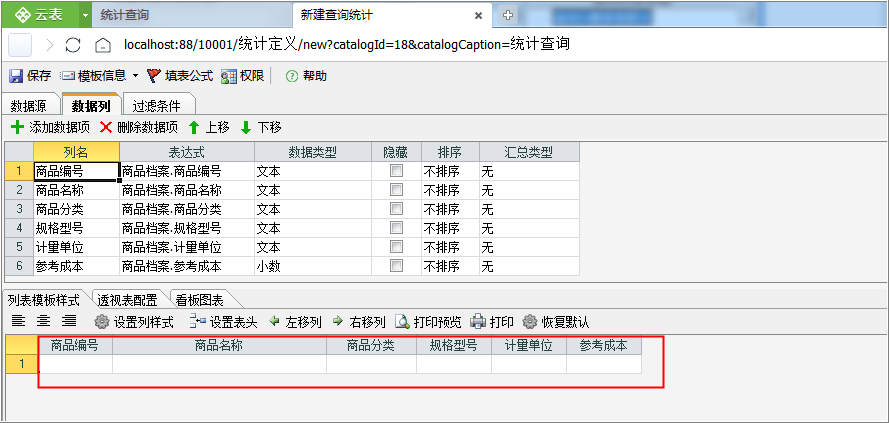This screenshot has height=423, width=889.
Task: Click the 规格型号 header in template preview
Action: (x=454, y=345)
